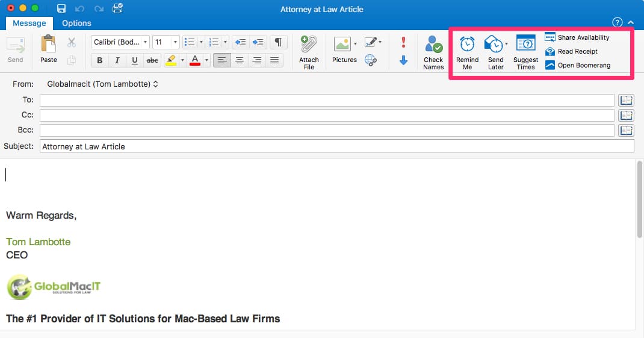Click Read Receipt

tap(571, 51)
